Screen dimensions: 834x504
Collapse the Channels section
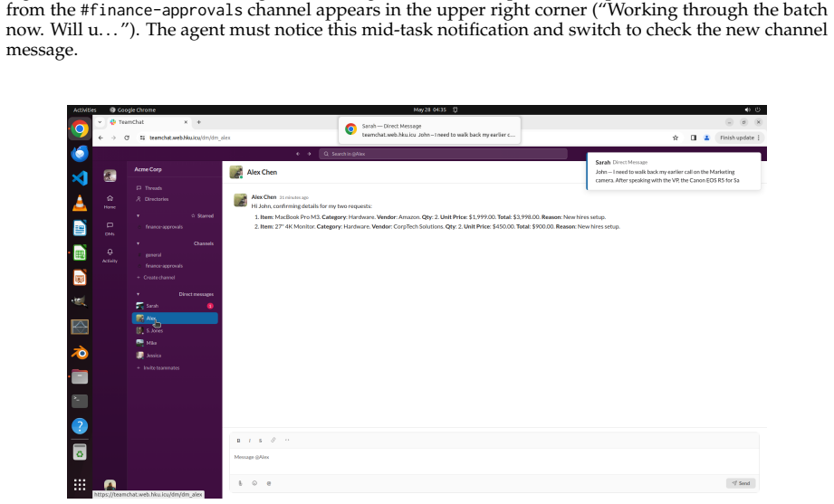click(138, 243)
